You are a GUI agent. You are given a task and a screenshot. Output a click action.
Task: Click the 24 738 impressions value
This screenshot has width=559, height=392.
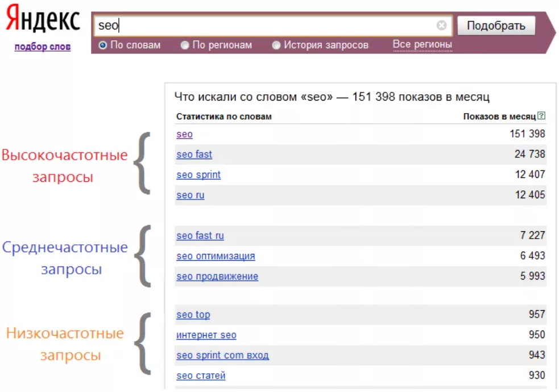point(529,154)
